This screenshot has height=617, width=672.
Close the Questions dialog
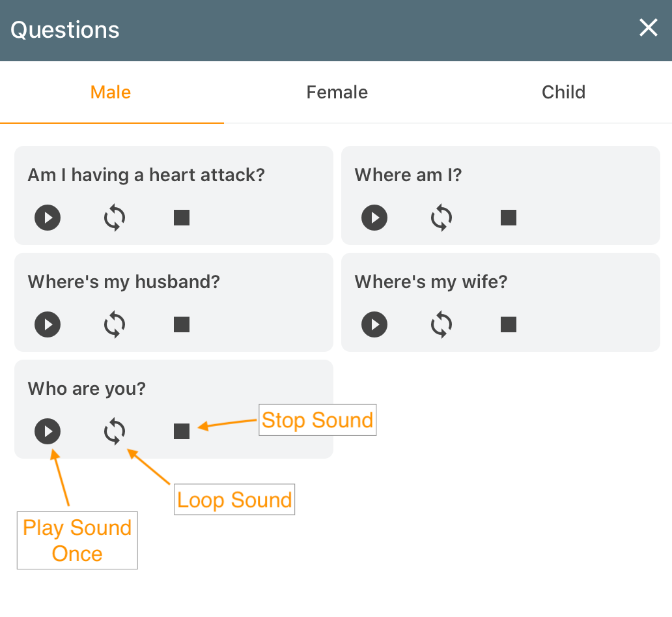(x=648, y=28)
